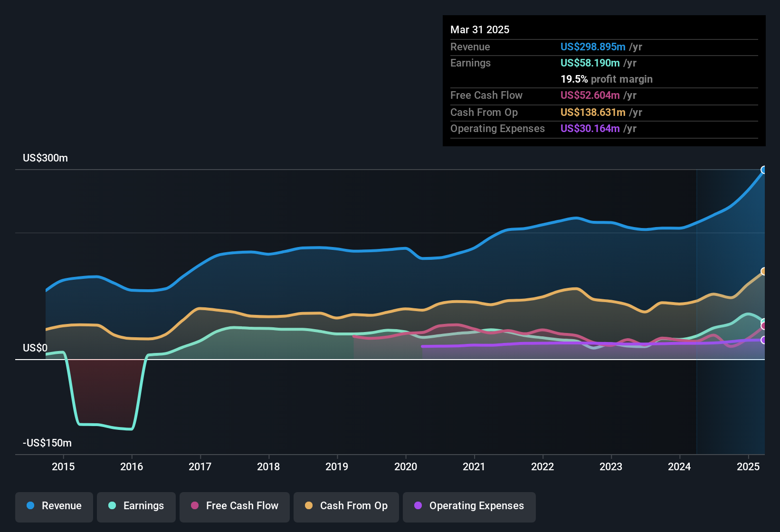The image size is (780, 532).
Task: Click the US$298.895m revenue value
Action: point(593,47)
